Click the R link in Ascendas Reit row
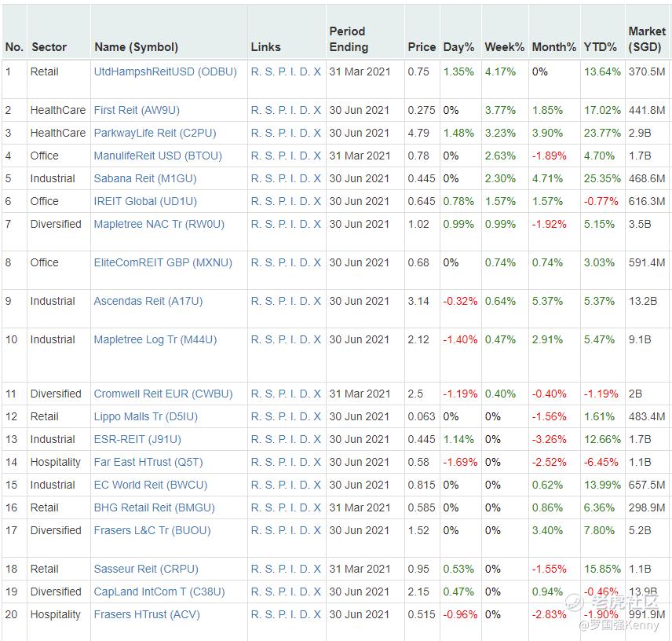 tap(254, 301)
